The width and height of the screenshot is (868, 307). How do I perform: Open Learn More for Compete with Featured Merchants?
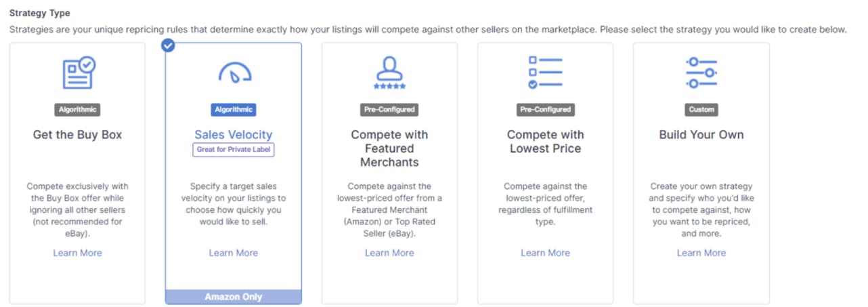pos(389,253)
